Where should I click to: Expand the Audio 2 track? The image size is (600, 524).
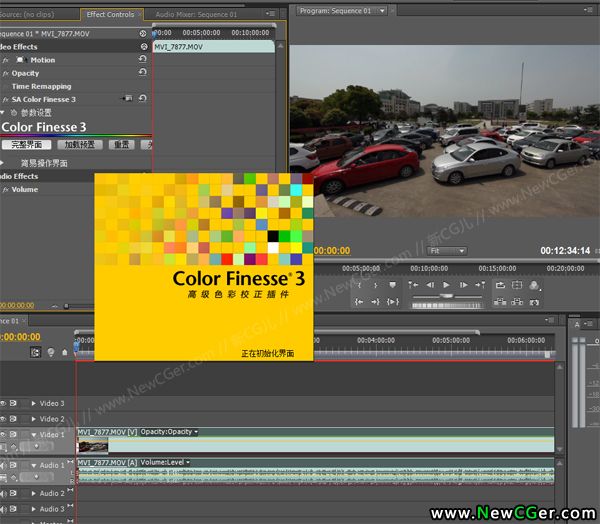coord(34,493)
